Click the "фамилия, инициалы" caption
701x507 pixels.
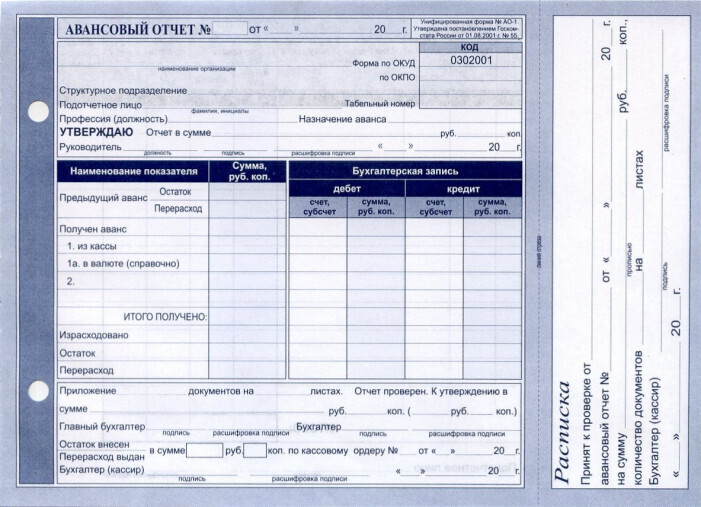tap(220, 111)
